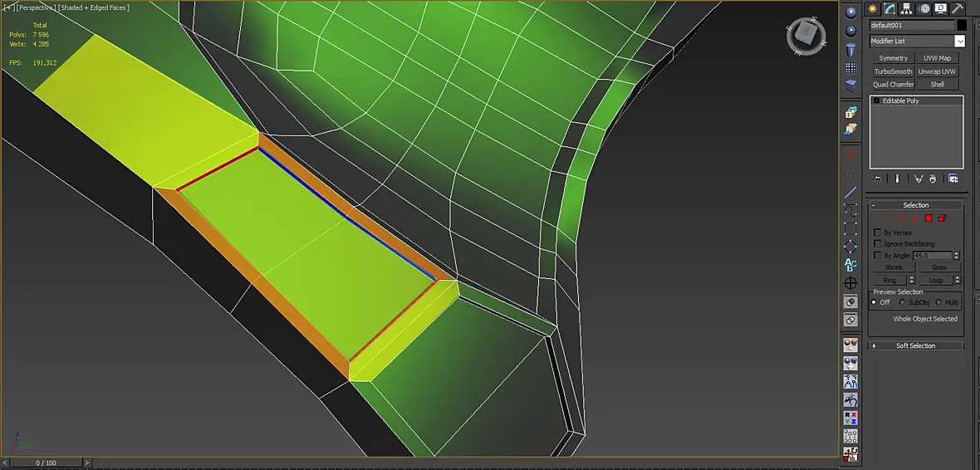Click the Show End Result toggle icon
This screenshot has width=980, height=470.
(x=898, y=179)
